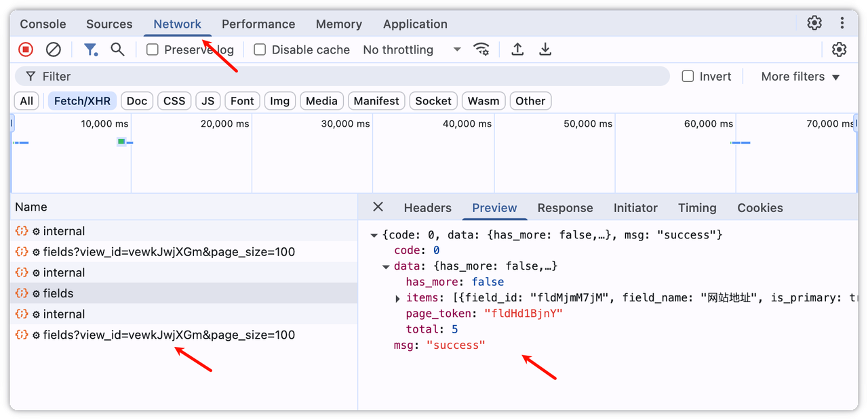Open the DevTools three-dot menu
Screen dimensions: 868x420
coord(842,23)
